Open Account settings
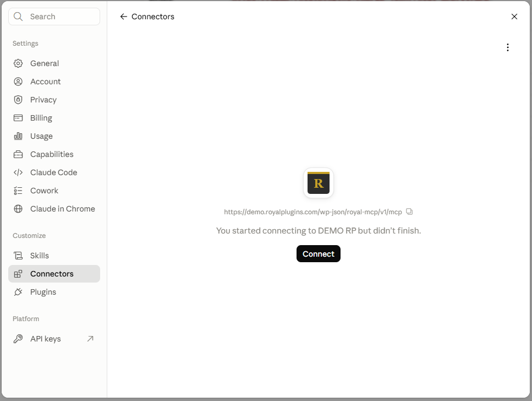The width and height of the screenshot is (532, 401). (54, 82)
